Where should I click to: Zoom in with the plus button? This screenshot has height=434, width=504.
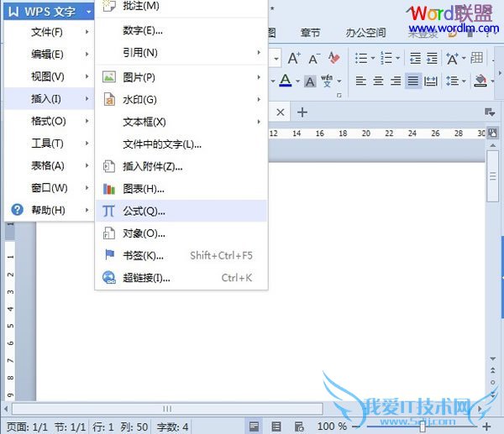click(x=486, y=426)
